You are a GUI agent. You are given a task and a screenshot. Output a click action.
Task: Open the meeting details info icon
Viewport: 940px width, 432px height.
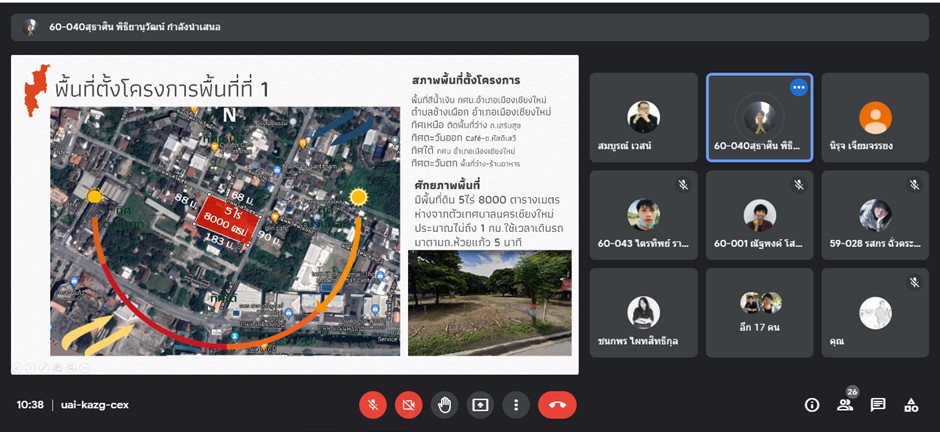812,405
